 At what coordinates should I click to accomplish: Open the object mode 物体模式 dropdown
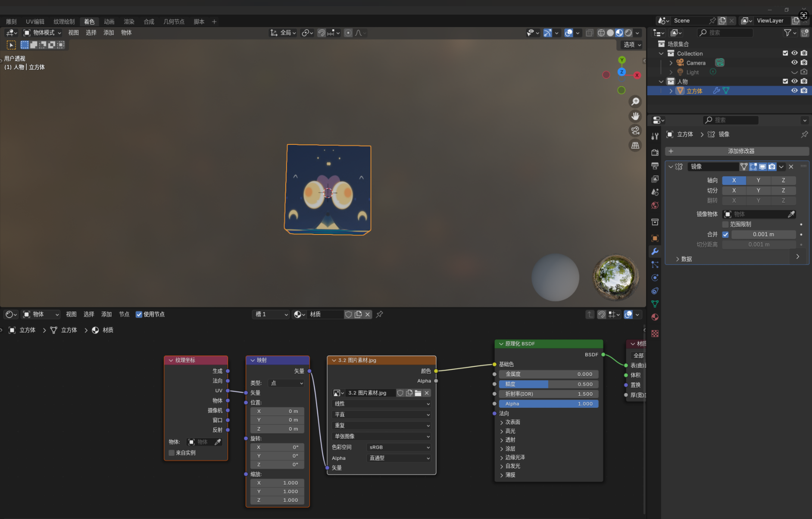(x=42, y=33)
